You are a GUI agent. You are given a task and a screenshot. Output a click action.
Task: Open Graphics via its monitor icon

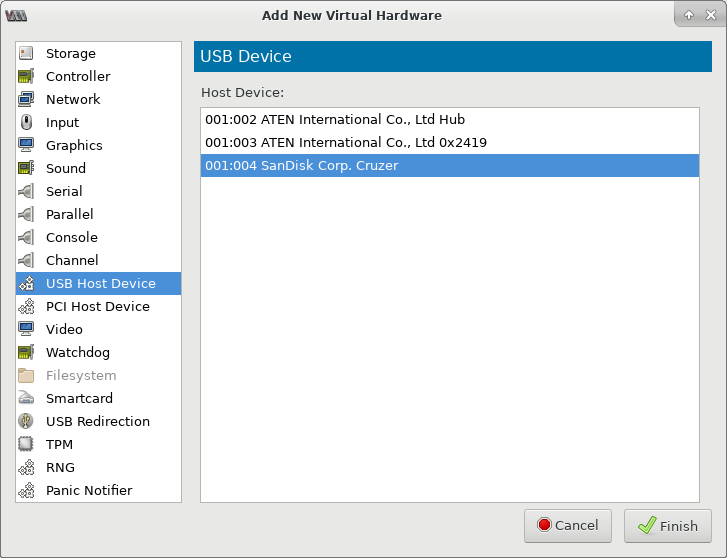tap(26, 145)
